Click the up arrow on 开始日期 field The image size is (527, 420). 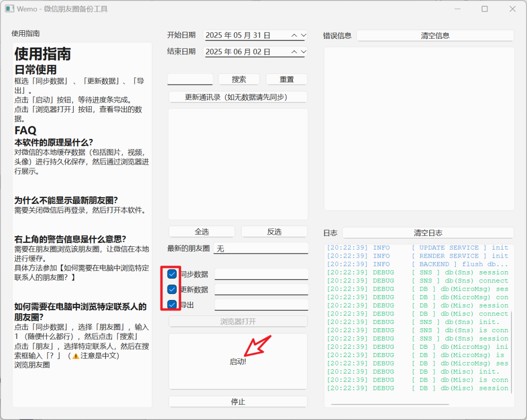pyautogui.click(x=295, y=35)
